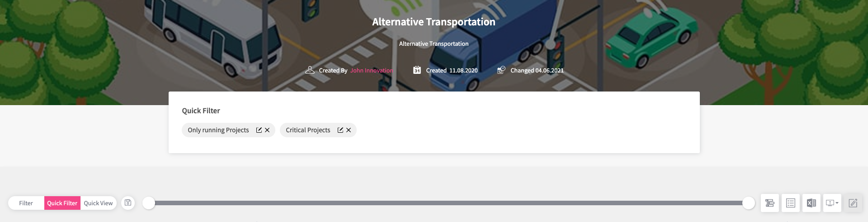
Task: Open the list view icon
Action: [791, 203]
